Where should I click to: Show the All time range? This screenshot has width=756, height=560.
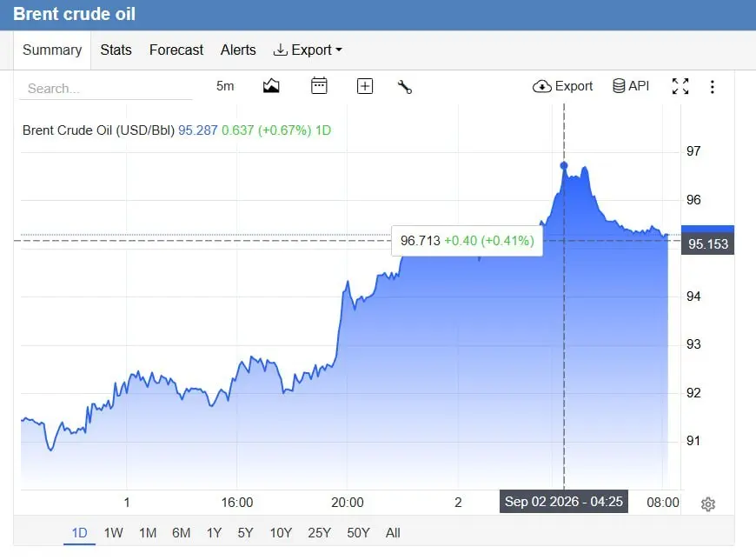coord(393,533)
